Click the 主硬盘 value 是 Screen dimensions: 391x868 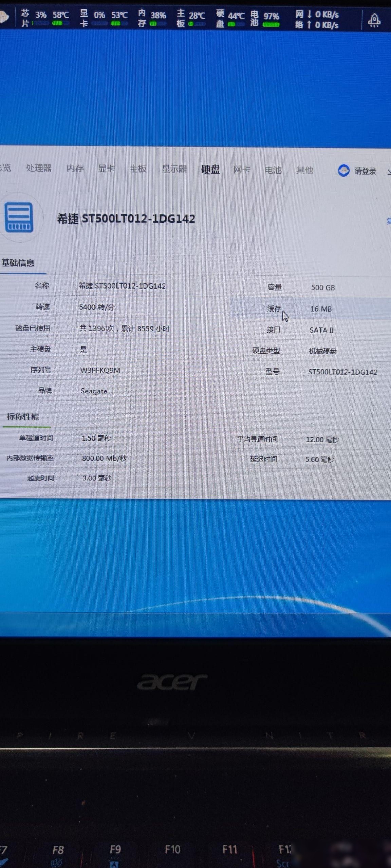83,349
